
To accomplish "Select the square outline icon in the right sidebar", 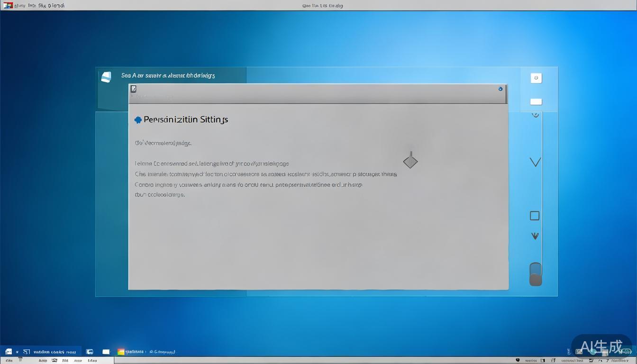I will [x=535, y=216].
